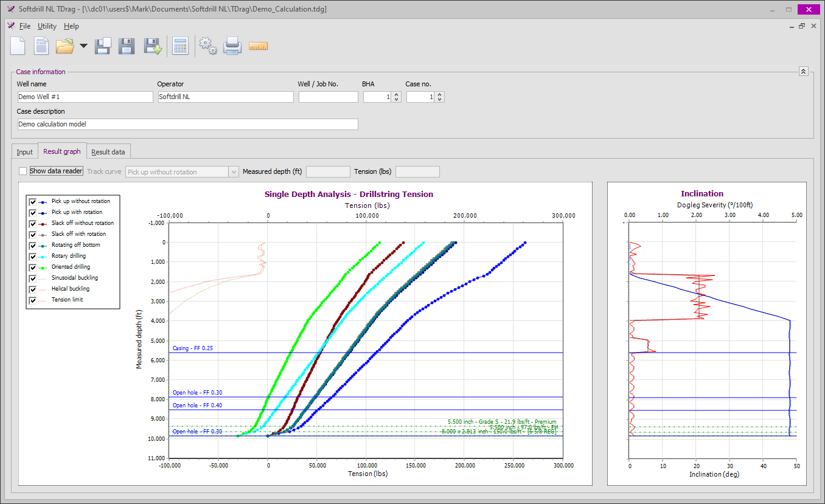Click the floppy icon with green arrow
Image resolution: width=825 pixels, height=504 pixels.
pos(152,46)
